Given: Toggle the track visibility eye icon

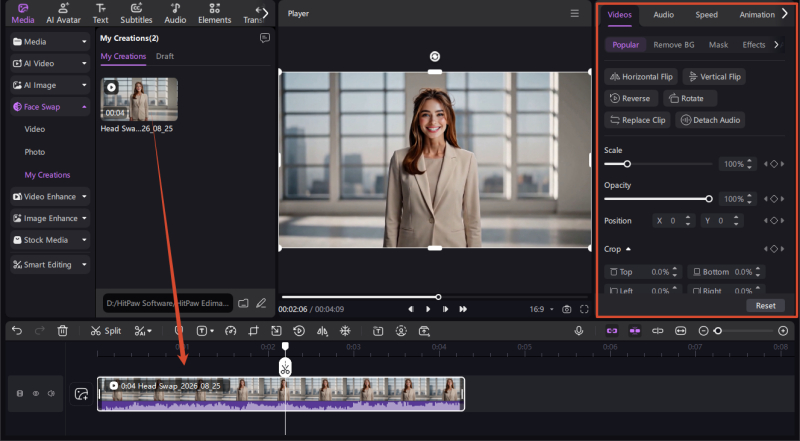Looking at the screenshot, I should coord(36,394).
